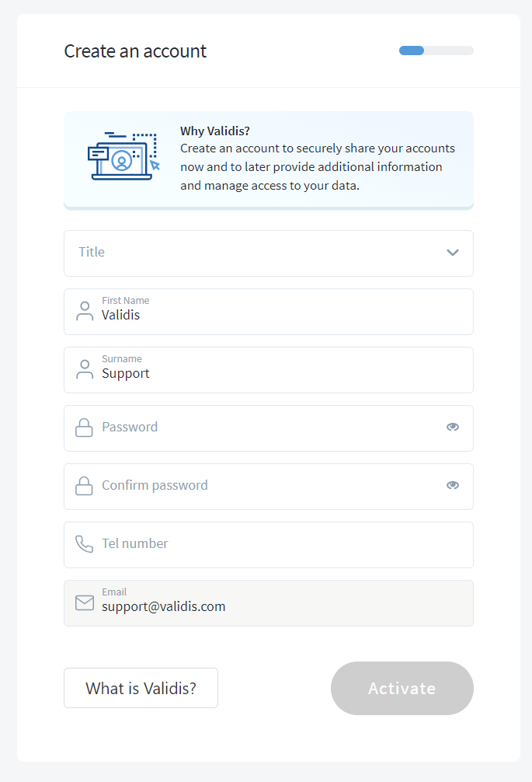The height and width of the screenshot is (782, 532).
Task: Click into the Password input field
Action: click(x=269, y=428)
